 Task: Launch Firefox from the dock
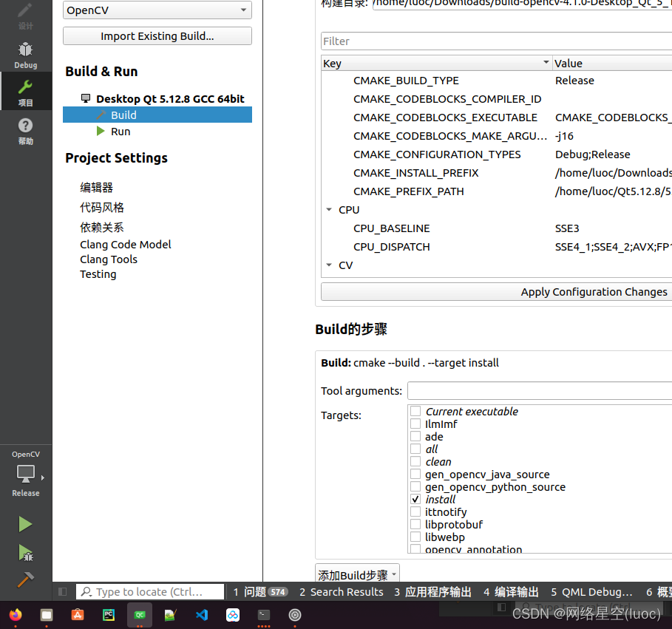click(x=16, y=615)
